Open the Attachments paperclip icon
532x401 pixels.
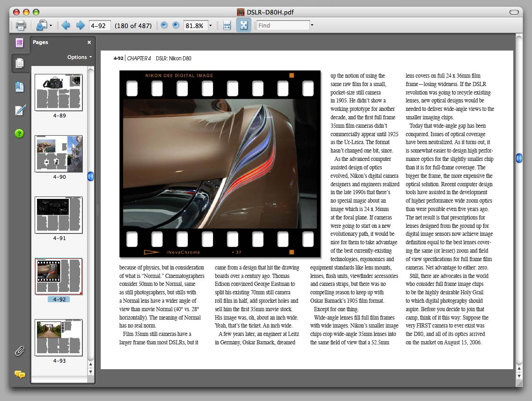pyautogui.click(x=20, y=351)
